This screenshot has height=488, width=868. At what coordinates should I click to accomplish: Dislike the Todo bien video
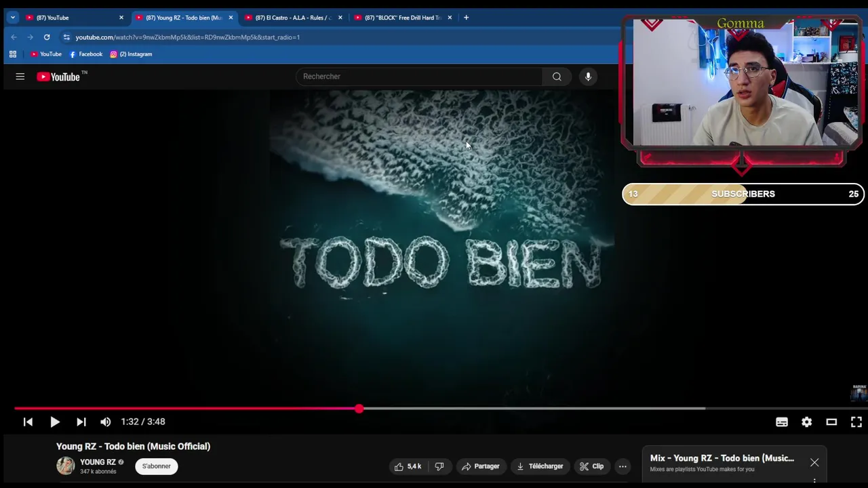(x=439, y=466)
